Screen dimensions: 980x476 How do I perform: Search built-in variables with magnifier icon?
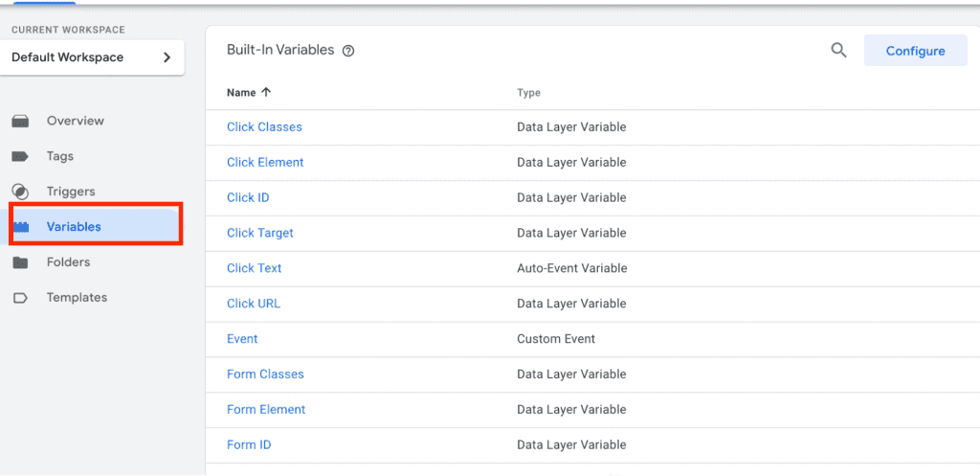pyautogui.click(x=838, y=51)
